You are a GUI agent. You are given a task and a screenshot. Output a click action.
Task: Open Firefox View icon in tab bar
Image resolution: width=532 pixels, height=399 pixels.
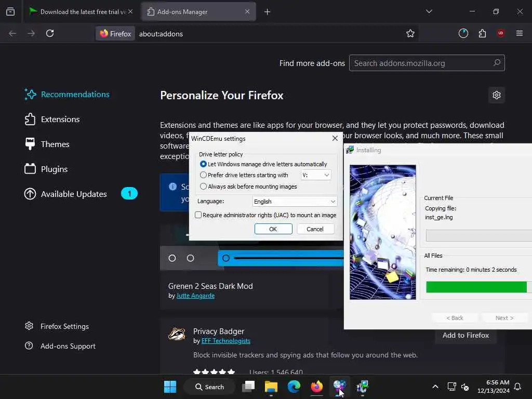10,11
